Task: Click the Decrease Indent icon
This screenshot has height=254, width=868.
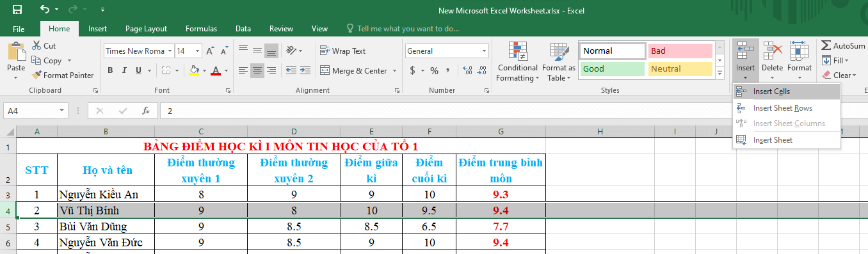Action: (291, 70)
